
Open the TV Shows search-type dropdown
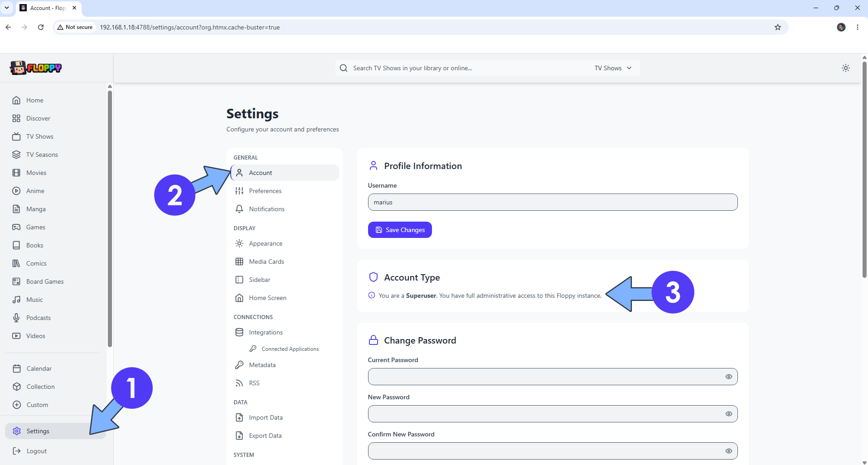pyautogui.click(x=613, y=68)
